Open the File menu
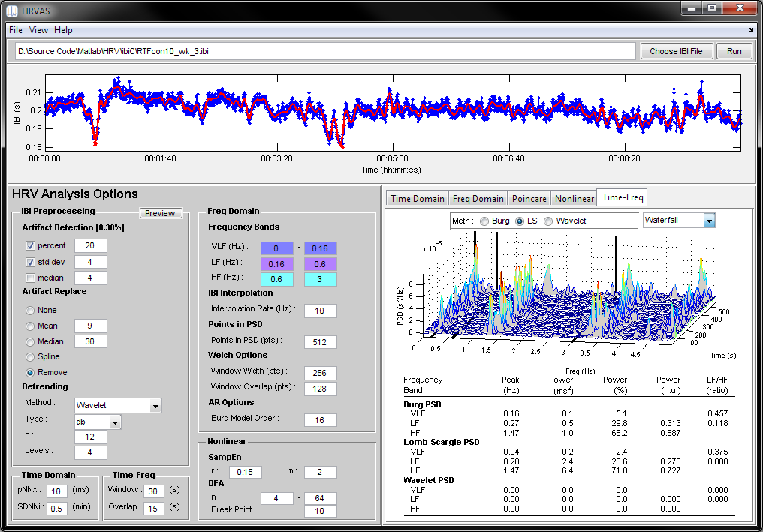Screen dimensions: 763x532 click(16, 30)
